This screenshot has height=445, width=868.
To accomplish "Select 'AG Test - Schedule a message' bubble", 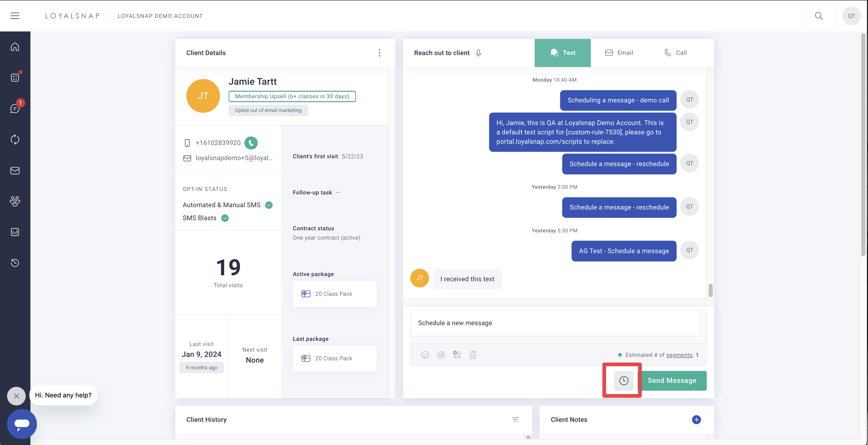I will (624, 251).
